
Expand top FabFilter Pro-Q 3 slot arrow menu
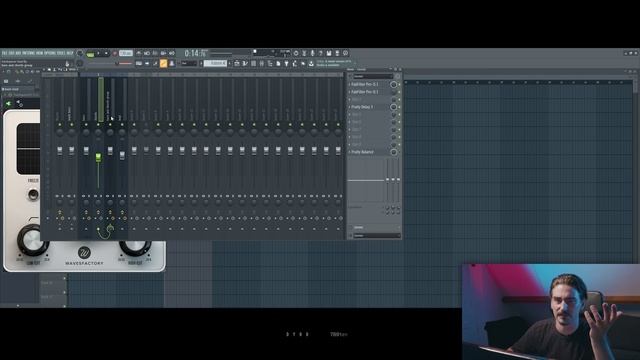(349, 84)
